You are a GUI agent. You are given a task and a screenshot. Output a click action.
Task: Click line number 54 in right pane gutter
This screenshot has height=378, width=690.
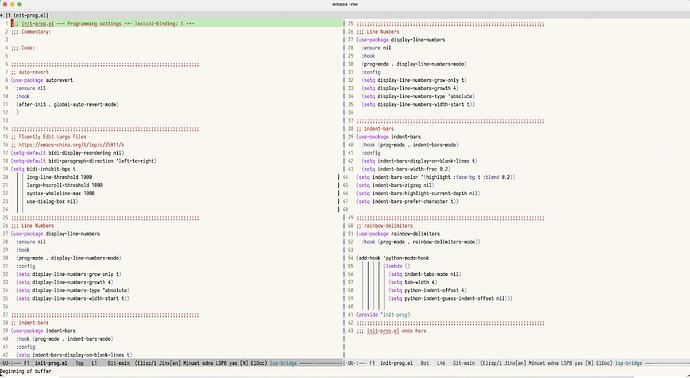[x=351, y=258]
